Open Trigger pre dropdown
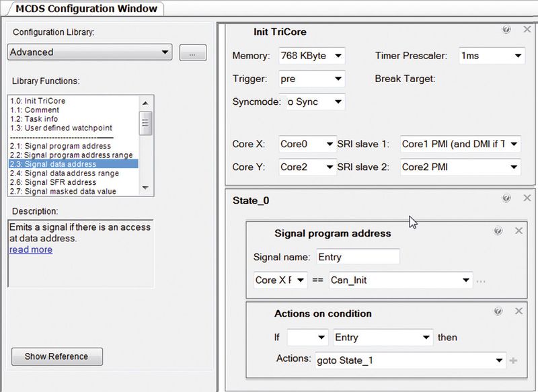This screenshot has width=538, height=392. (x=311, y=79)
